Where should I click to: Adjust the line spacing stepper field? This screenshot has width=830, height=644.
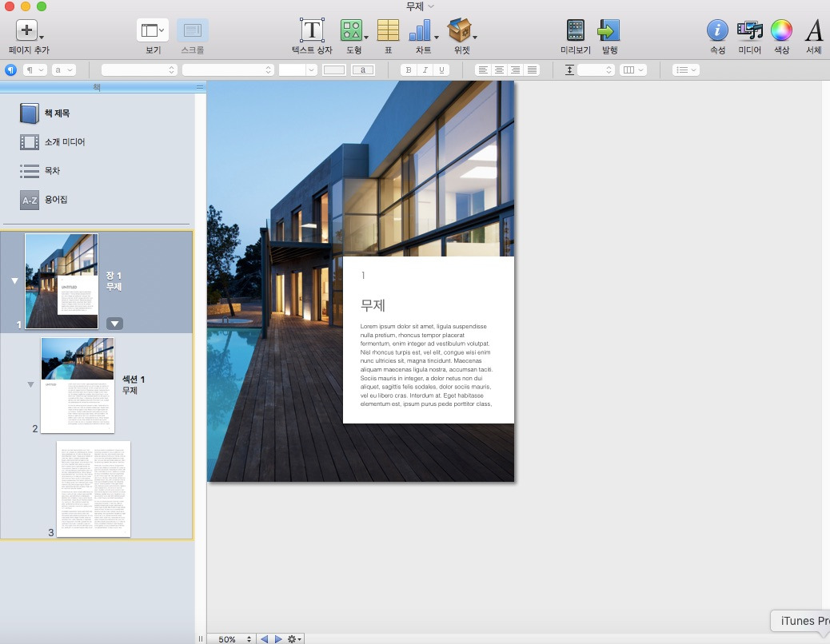(x=596, y=70)
